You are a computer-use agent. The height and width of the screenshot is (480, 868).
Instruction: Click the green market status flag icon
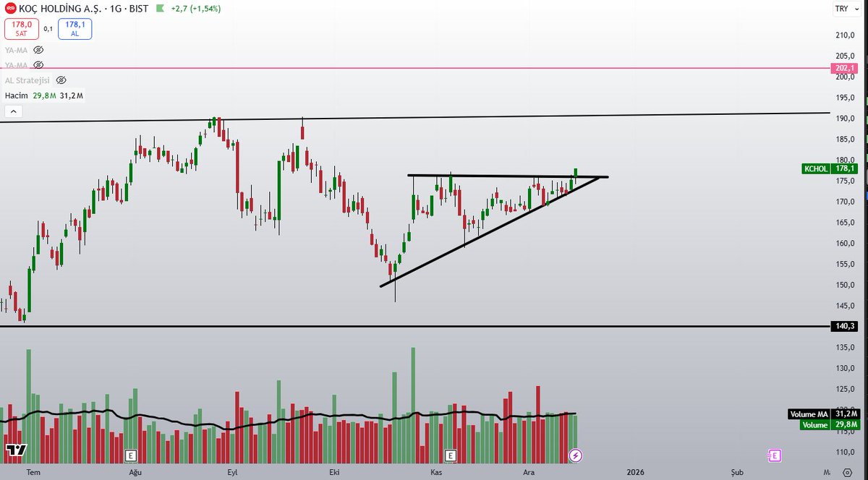161,9
